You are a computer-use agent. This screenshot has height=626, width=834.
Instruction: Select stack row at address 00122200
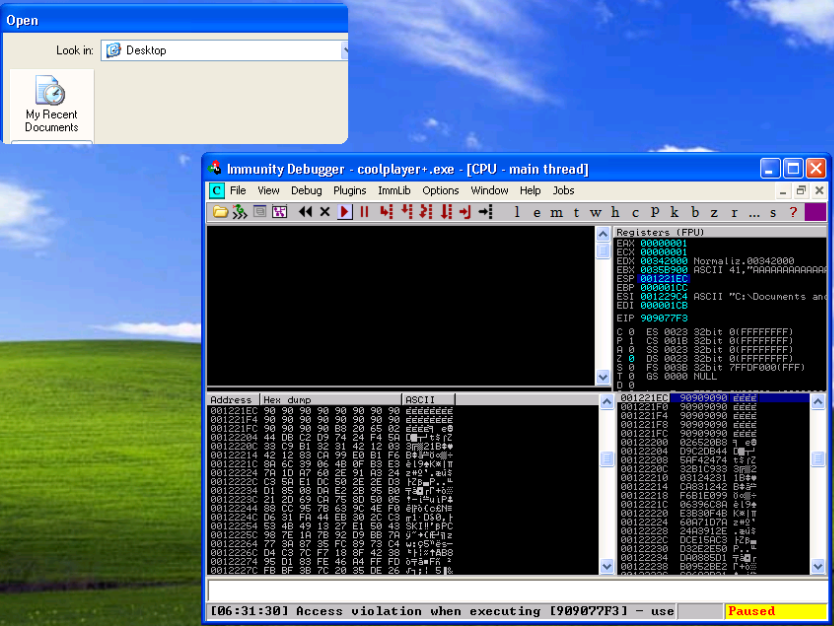click(x=713, y=443)
